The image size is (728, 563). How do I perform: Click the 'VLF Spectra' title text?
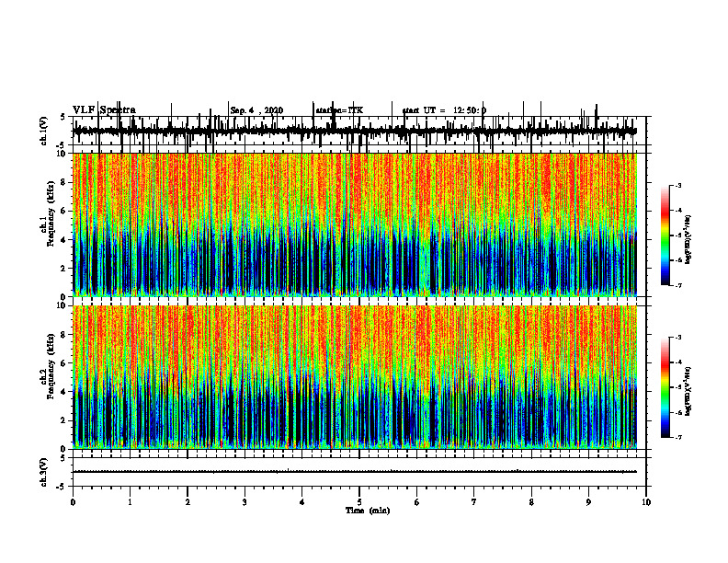point(104,110)
